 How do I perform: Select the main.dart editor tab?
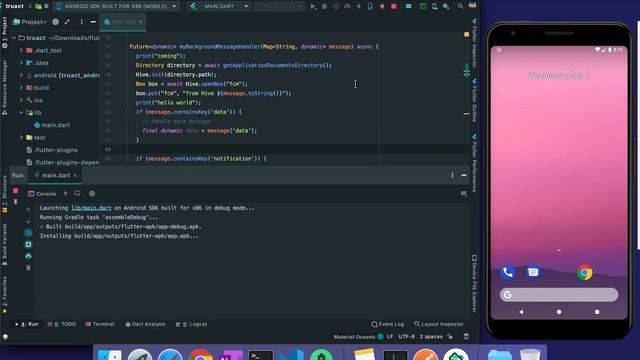(x=122, y=22)
